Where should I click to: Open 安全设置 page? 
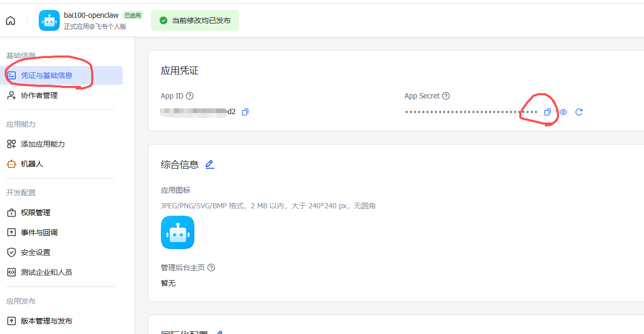[36, 252]
